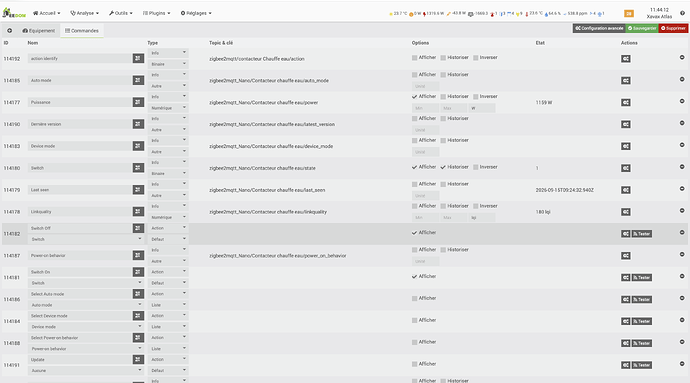Choose an icon for the 'Switch Off' command
This screenshot has width=690, height=383.
pyautogui.click(x=138, y=228)
